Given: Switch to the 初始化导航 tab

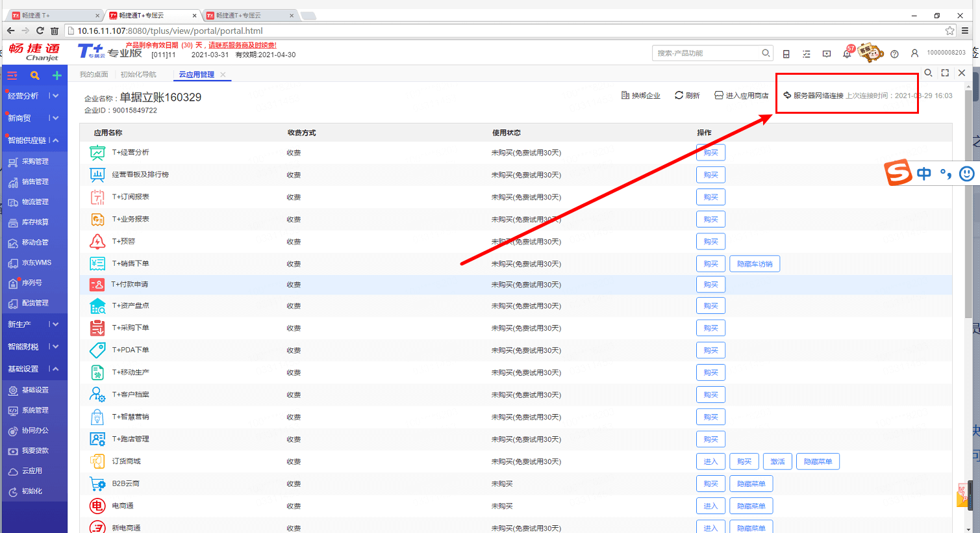Looking at the screenshot, I should pos(138,75).
